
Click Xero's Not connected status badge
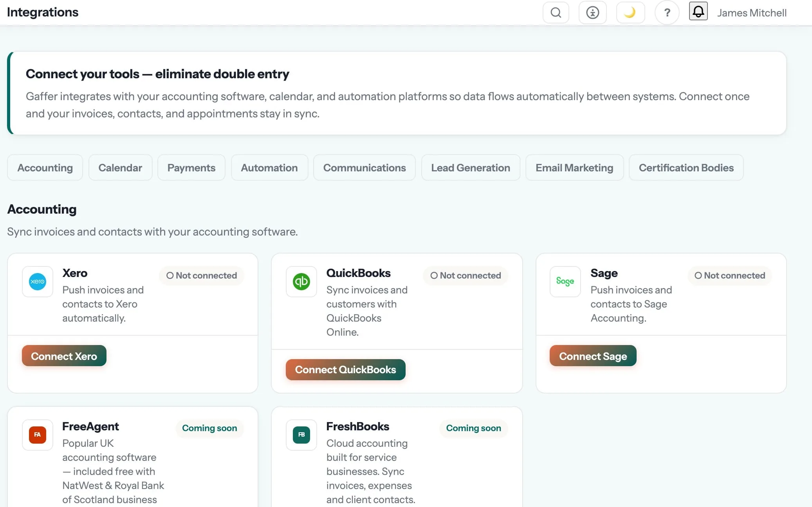pos(201,275)
